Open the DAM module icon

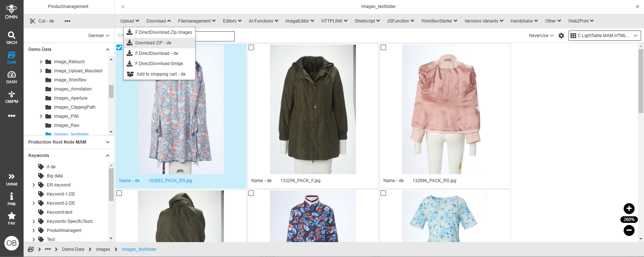(x=12, y=57)
